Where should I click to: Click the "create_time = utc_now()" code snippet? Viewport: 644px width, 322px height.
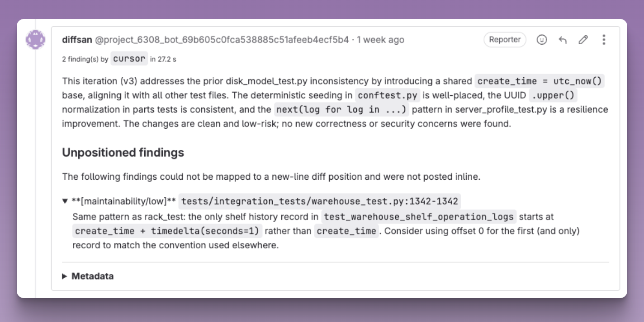(540, 81)
